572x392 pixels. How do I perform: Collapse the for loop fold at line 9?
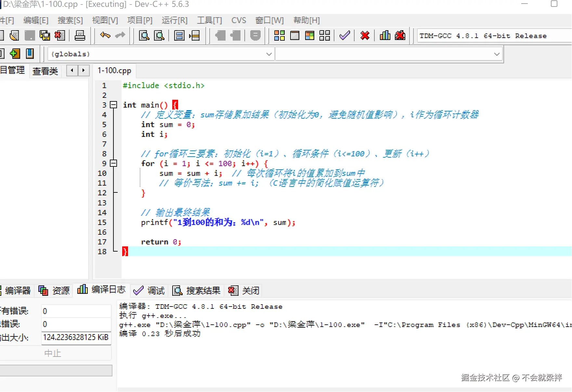[x=113, y=163]
